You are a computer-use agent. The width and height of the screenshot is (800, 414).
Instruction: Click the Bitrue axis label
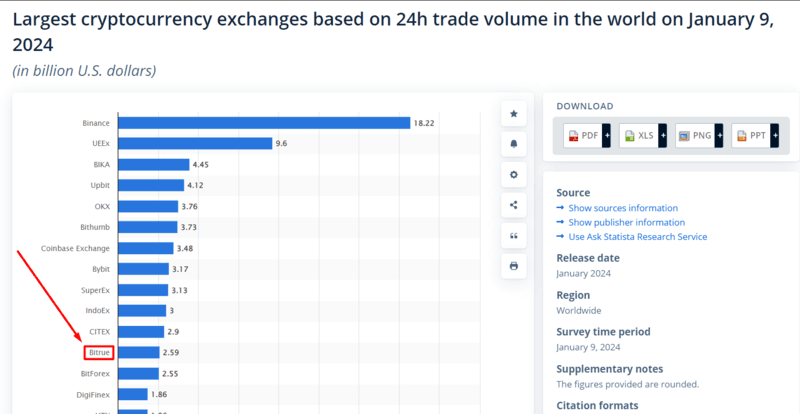tap(99, 352)
